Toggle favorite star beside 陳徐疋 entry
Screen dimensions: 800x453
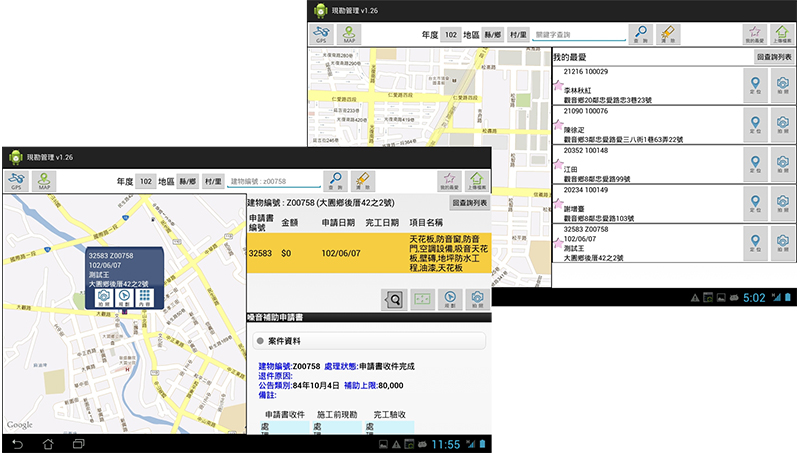point(558,124)
